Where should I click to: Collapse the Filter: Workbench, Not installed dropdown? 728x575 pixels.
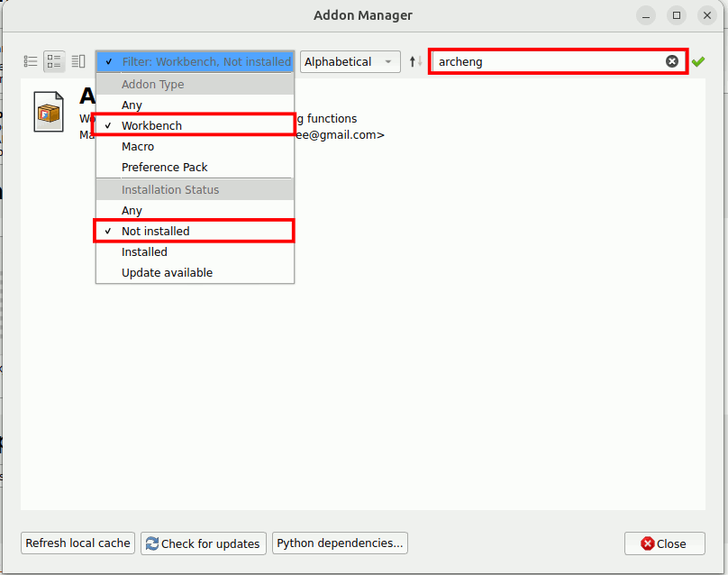pyautogui.click(x=195, y=61)
